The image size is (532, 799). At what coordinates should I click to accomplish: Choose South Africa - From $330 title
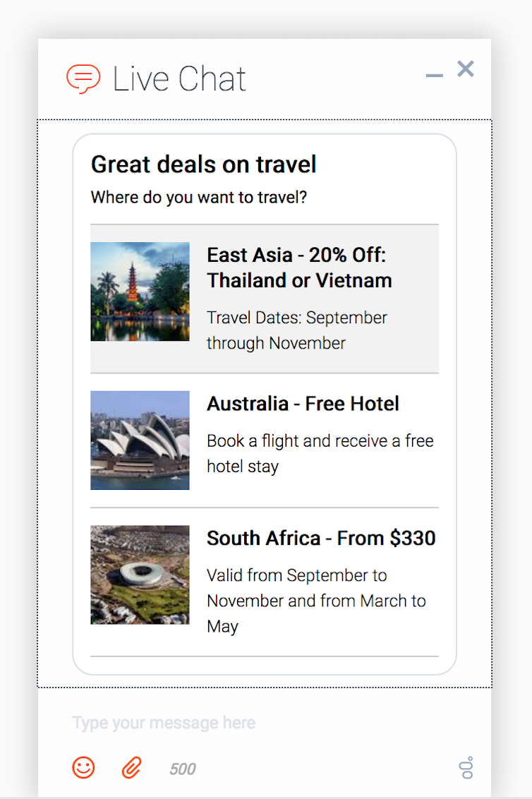pyautogui.click(x=321, y=538)
